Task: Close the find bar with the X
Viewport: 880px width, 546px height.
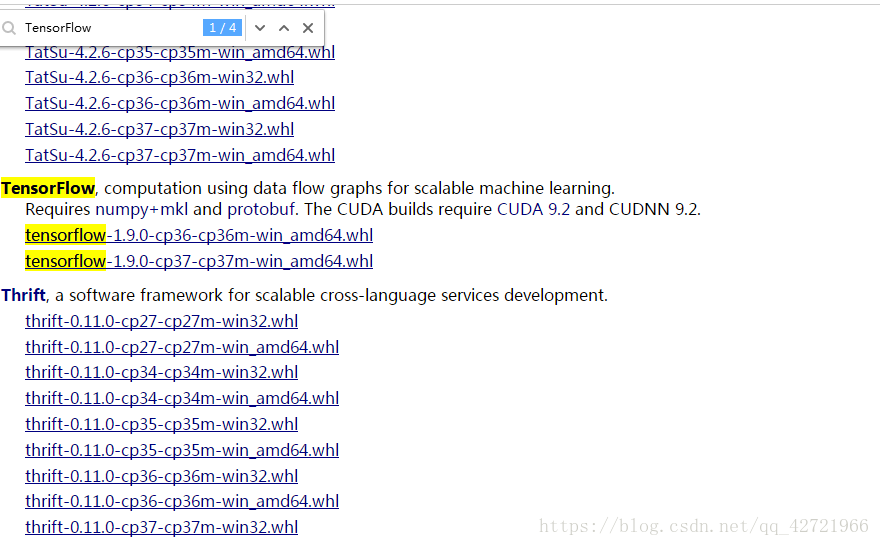Action: [x=308, y=27]
